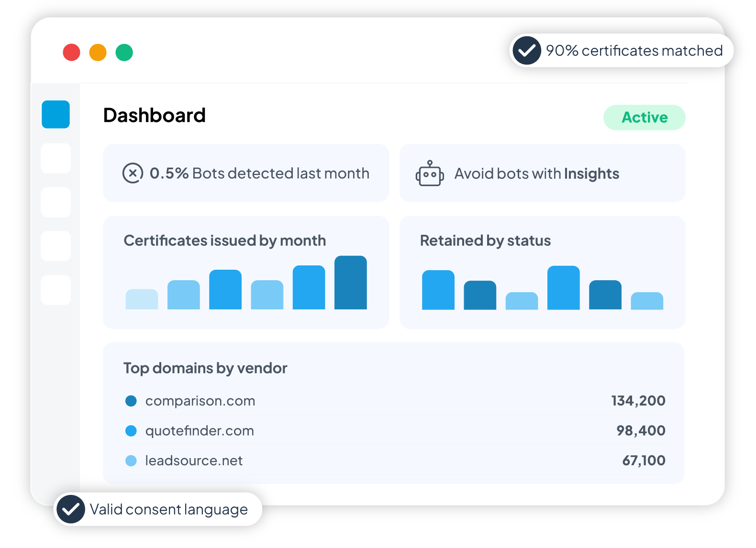Viewport: 756px width, 548px height.
Task: Click the robot icon beside Avoid bots
Action: pos(430,174)
